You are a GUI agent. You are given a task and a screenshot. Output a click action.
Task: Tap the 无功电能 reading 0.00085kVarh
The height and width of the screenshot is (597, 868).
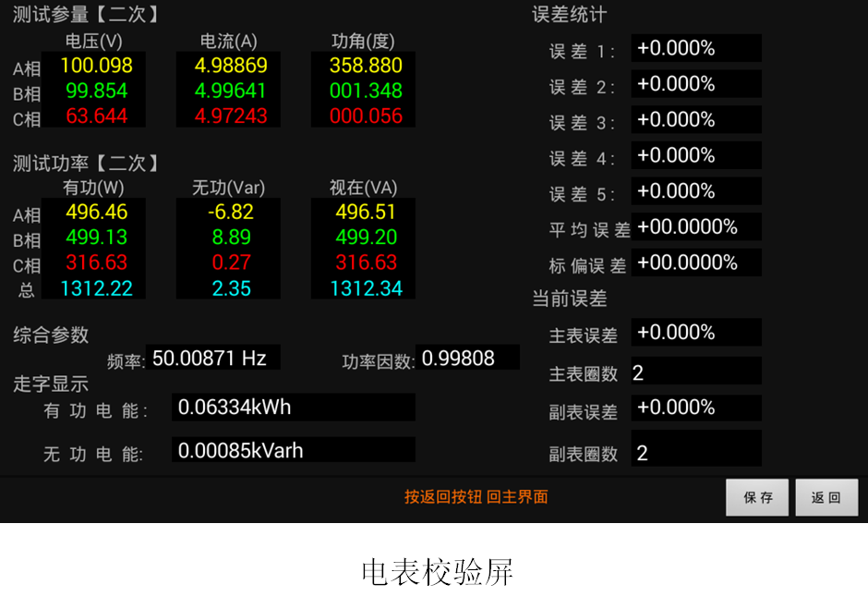293,450
